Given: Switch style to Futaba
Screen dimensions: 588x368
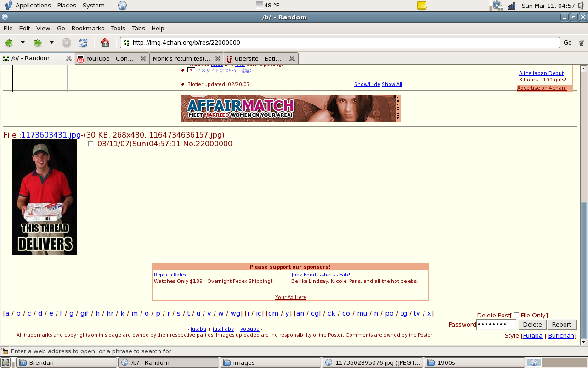Looking at the screenshot, I should (533, 335).
